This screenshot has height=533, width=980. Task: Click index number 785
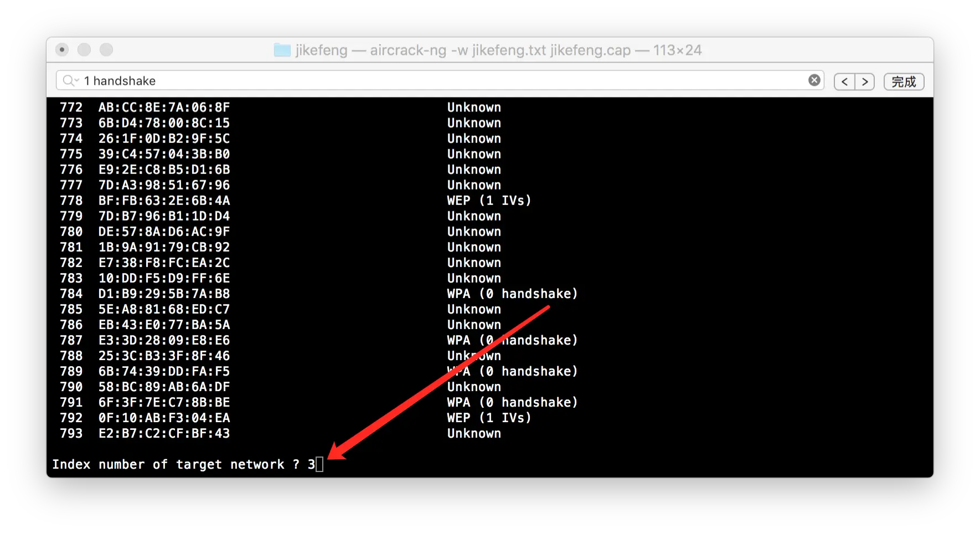click(71, 309)
